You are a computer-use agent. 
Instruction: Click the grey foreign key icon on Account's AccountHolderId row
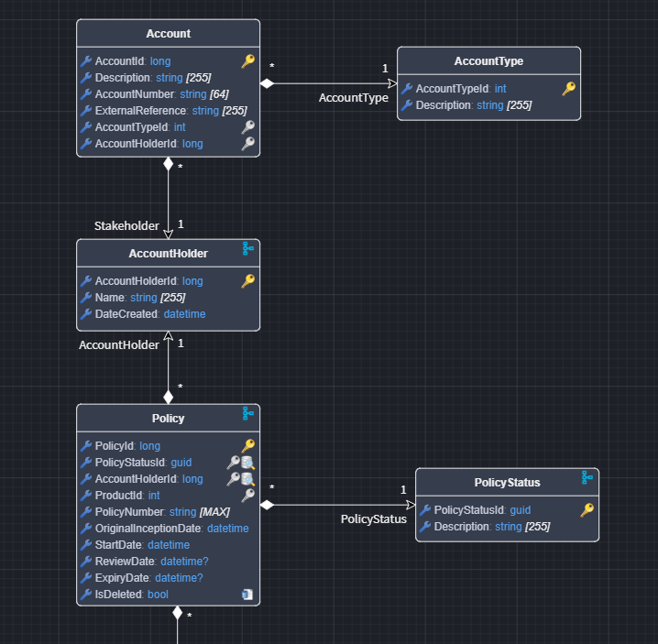[248, 144]
